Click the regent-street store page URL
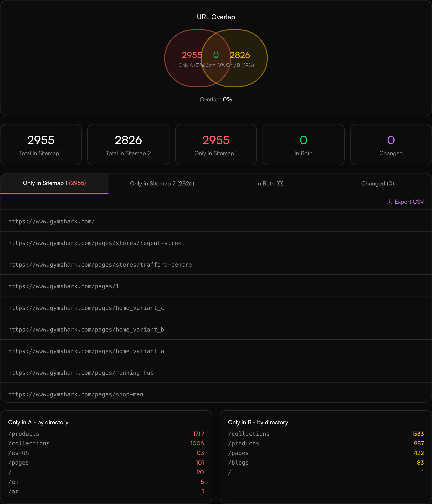Image resolution: width=432 pixels, height=504 pixels. pos(96,243)
